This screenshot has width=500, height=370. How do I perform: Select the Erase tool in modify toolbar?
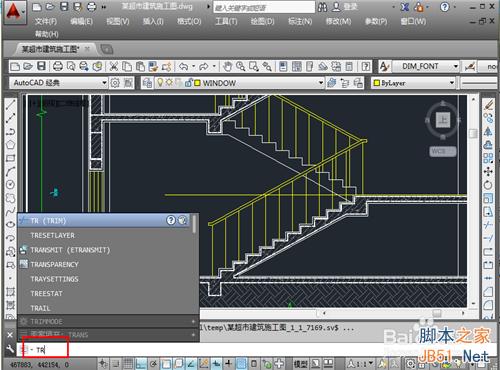pyautogui.click(x=489, y=105)
